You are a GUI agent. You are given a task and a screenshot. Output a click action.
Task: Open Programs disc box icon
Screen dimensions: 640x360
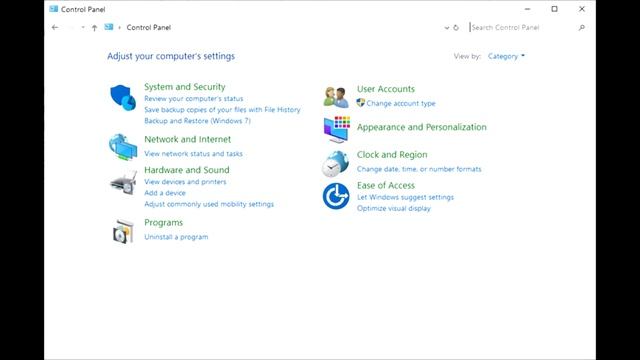[x=123, y=231]
